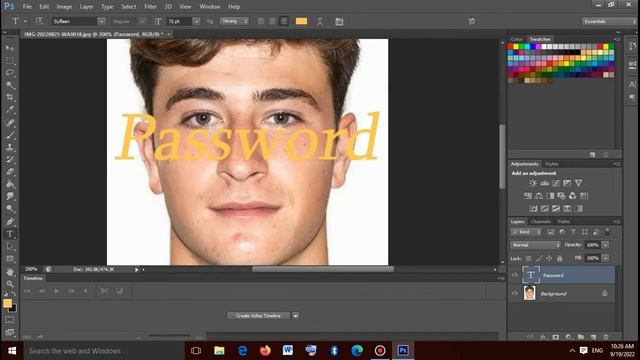Select the Move tool
Screen dimensions: 640x360
(x=10, y=48)
